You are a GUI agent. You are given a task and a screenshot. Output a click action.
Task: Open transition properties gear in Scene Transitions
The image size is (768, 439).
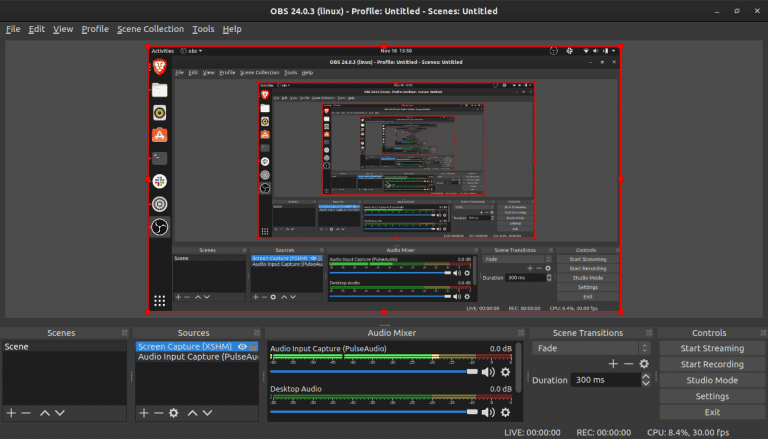coord(644,364)
